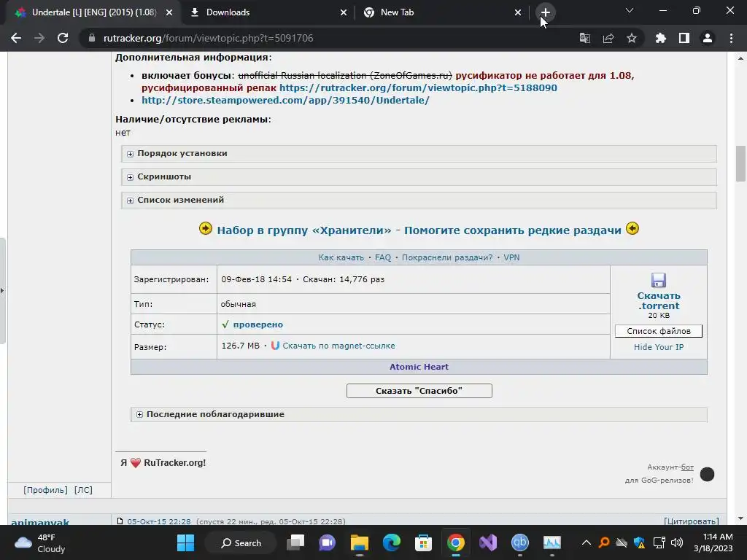Click the page vertical scrollbar thumb

[x=740, y=164]
